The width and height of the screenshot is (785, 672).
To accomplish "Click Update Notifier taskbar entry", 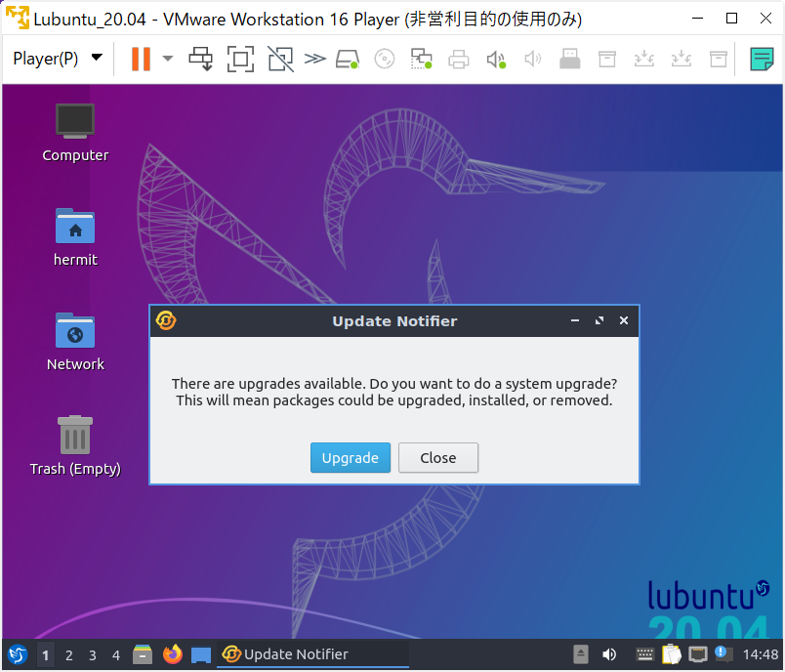I will click(x=312, y=654).
